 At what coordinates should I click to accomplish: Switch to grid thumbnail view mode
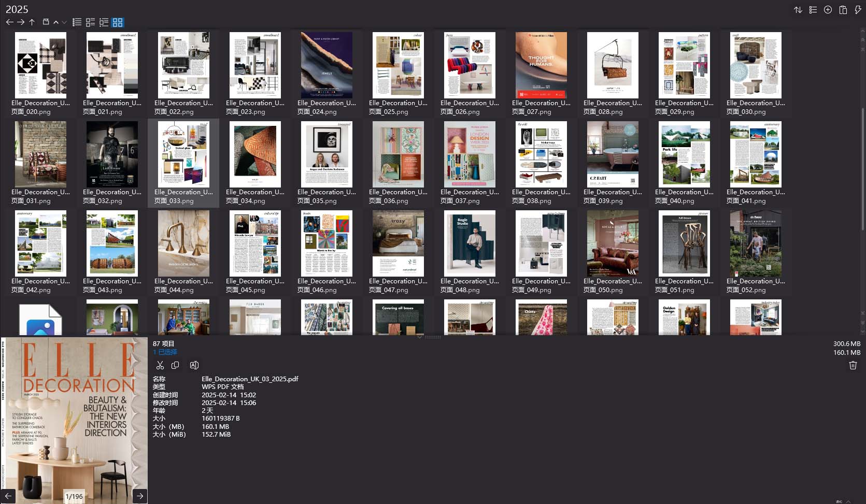117,22
